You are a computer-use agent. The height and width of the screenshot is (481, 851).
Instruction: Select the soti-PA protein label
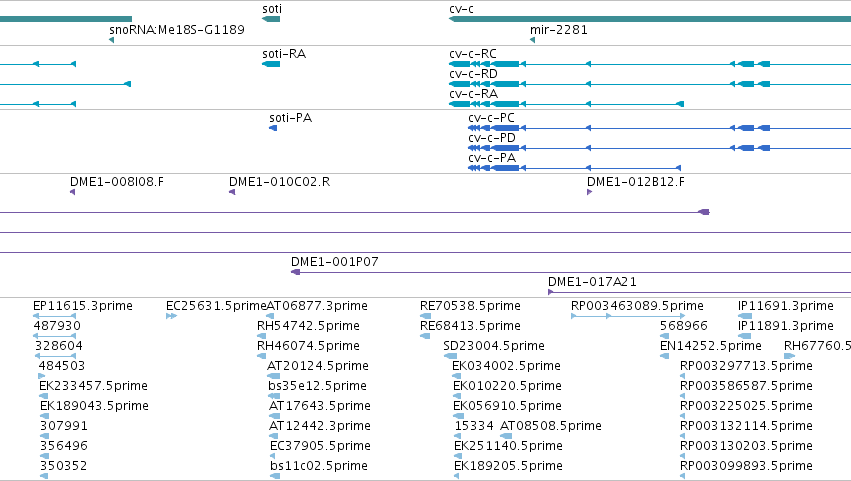(x=290, y=118)
